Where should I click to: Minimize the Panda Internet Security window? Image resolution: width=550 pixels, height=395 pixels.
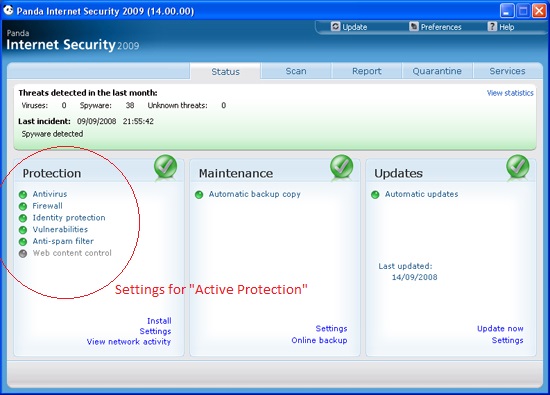pyautogui.click(x=507, y=11)
